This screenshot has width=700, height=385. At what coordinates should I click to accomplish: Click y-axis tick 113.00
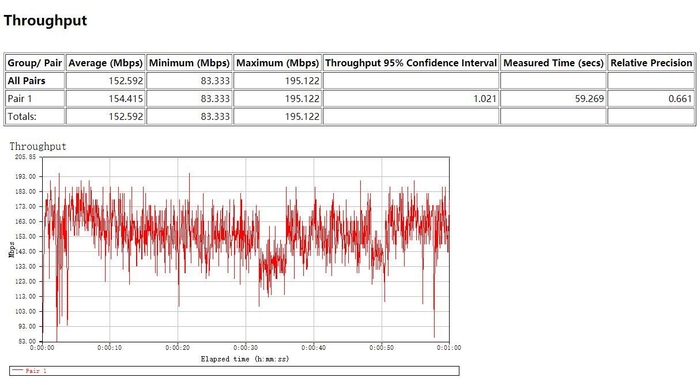[25, 296]
